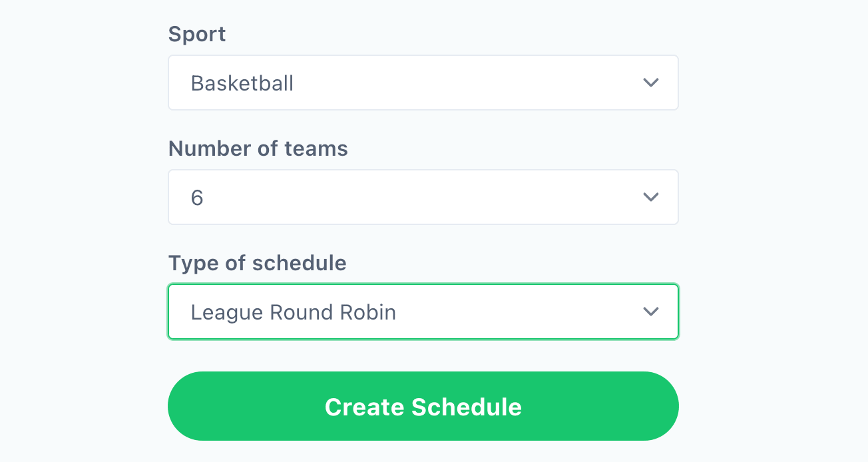
Task: Click the downward arrow next to Basketball
Action: [651, 83]
